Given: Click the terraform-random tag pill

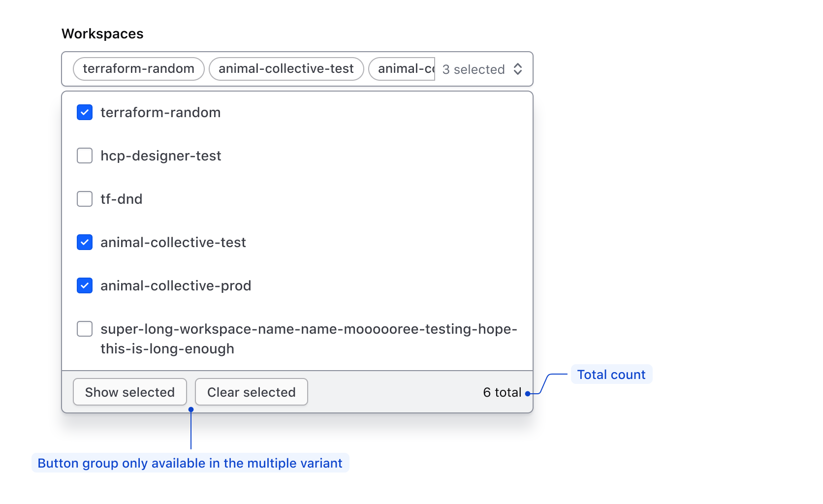Looking at the screenshot, I should [x=138, y=69].
